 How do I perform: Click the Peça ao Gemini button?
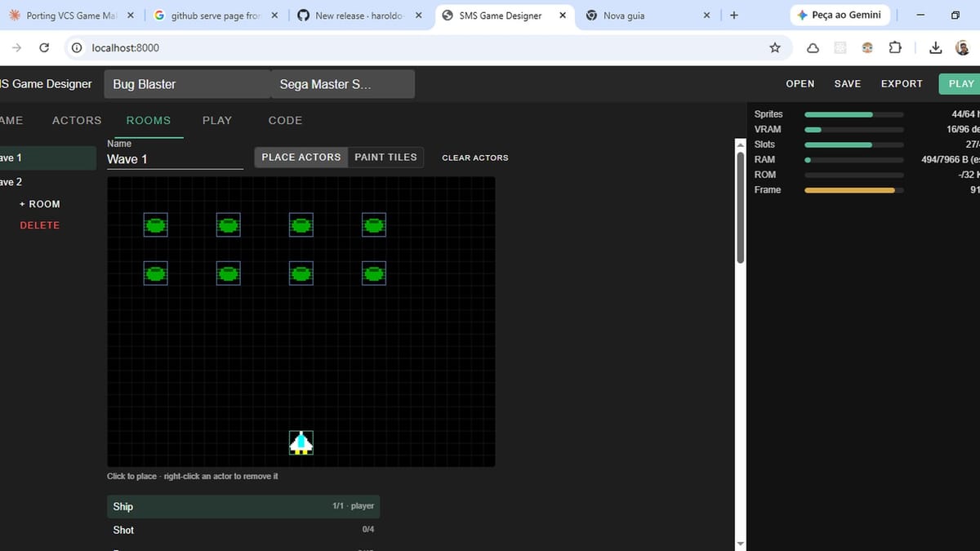click(840, 16)
